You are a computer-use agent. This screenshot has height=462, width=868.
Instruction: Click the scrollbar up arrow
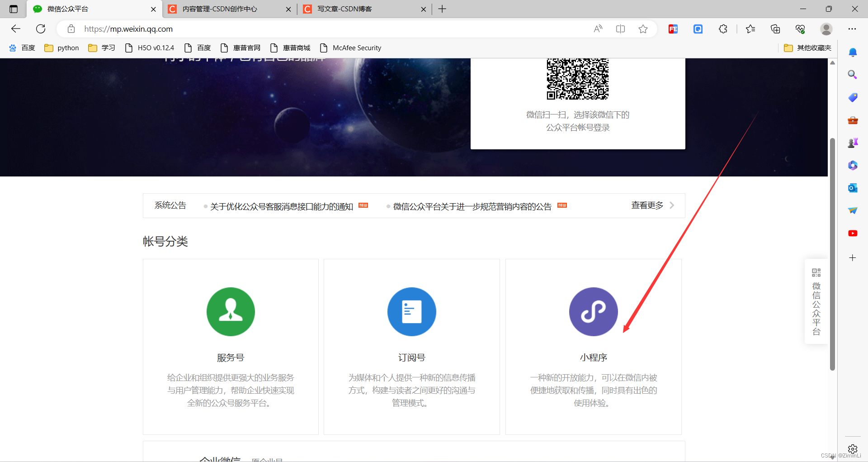832,63
